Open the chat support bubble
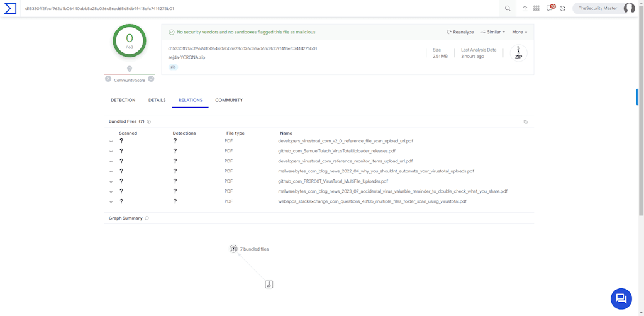This screenshot has width=644, height=316. pos(621,299)
